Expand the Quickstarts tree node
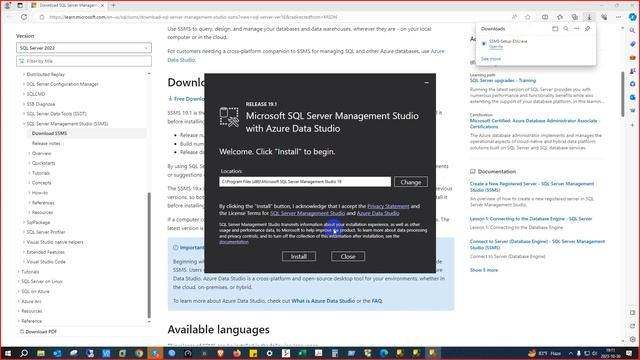The width and height of the screenshot is (640, 360). [29, 163]
